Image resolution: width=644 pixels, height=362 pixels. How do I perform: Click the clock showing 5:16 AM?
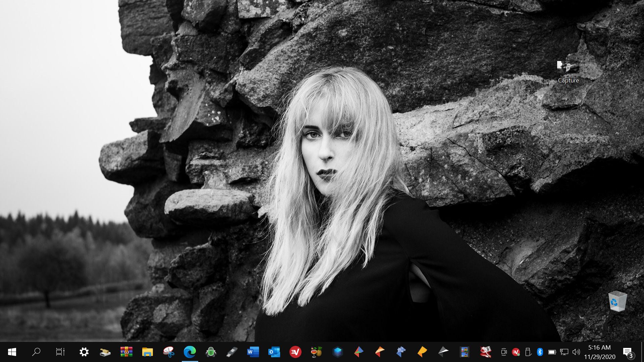pos(599,352)
